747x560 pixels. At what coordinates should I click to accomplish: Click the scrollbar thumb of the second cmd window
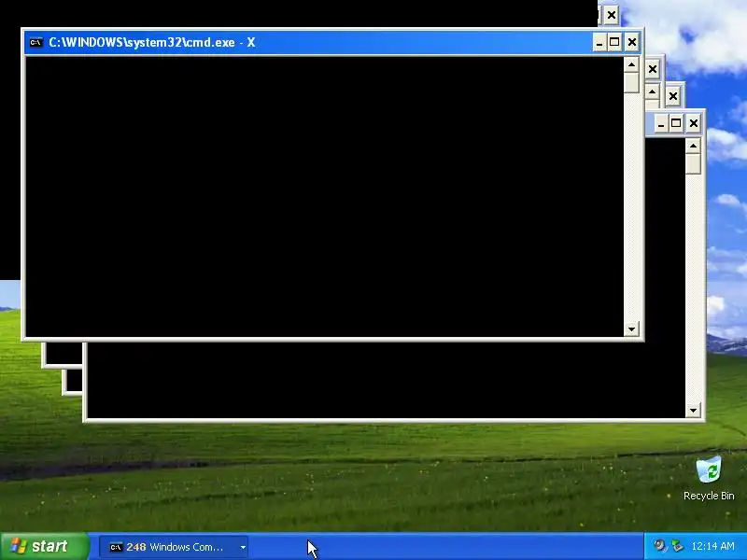click(x=693, y=164)
